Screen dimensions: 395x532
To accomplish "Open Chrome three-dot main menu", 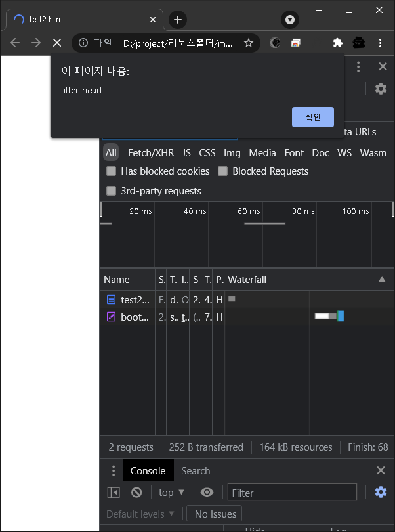I will coord(381,43).
